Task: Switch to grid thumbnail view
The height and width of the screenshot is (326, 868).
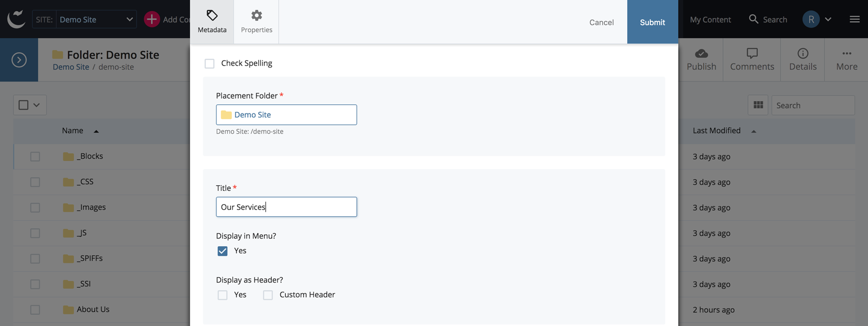Action: coord(758,105)
